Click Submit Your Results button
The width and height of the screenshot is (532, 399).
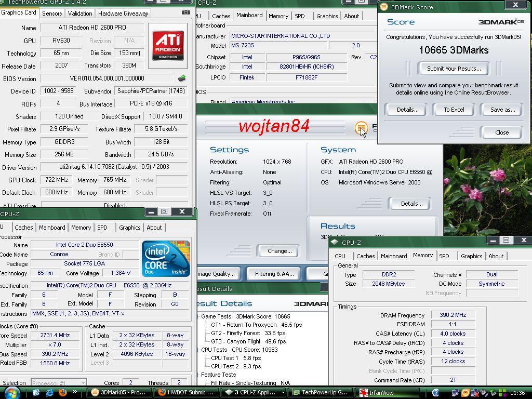[454, 69]
